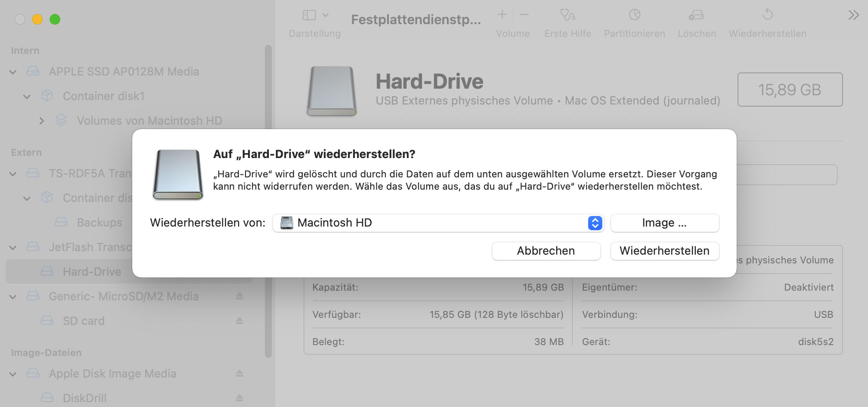
Task: Click the Hard-Drive disk icon in dialog
Action: click(178, 175)
